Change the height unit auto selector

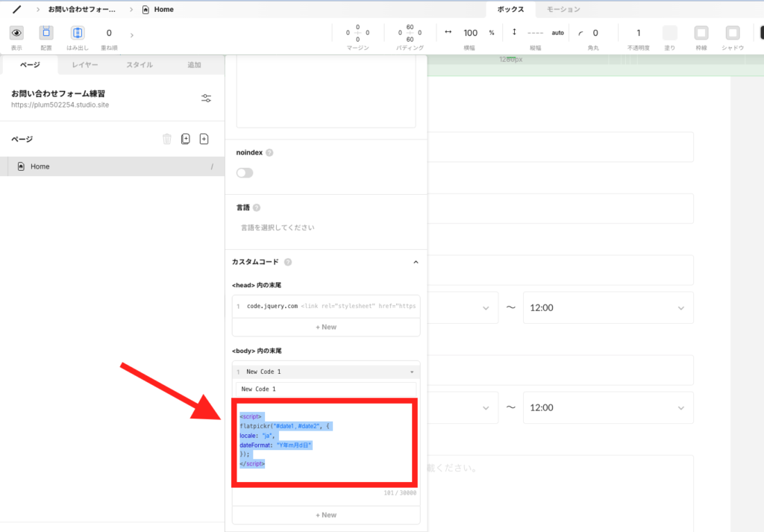point(557,33)
